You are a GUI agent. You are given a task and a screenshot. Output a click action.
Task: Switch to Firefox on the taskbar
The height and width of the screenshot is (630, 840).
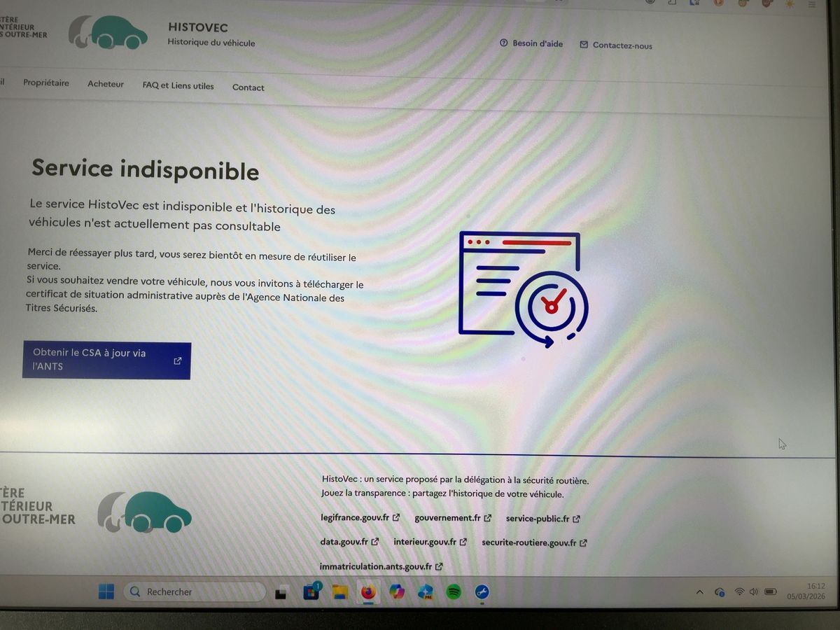point(368,592)
